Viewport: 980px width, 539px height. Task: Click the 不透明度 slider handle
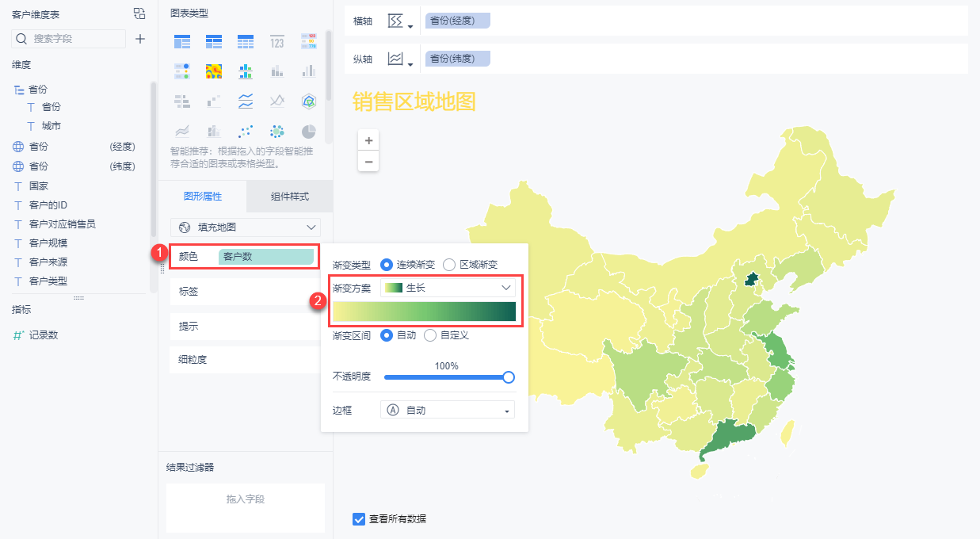pos(509,377)
